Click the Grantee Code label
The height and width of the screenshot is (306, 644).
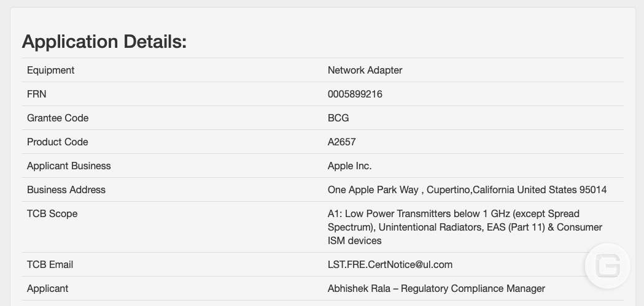(x=58, y=118)
